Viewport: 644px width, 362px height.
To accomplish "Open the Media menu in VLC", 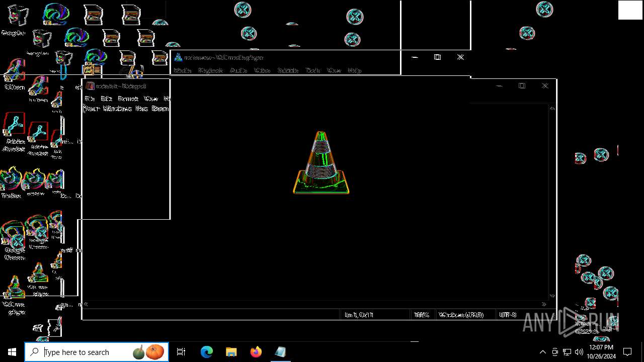I will click(x=182, y=70).
